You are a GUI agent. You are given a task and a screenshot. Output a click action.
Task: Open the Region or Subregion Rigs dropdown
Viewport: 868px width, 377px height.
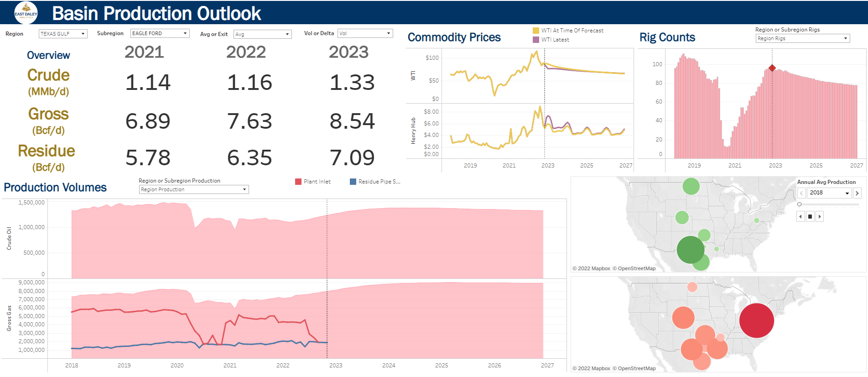tap(802, 38)
